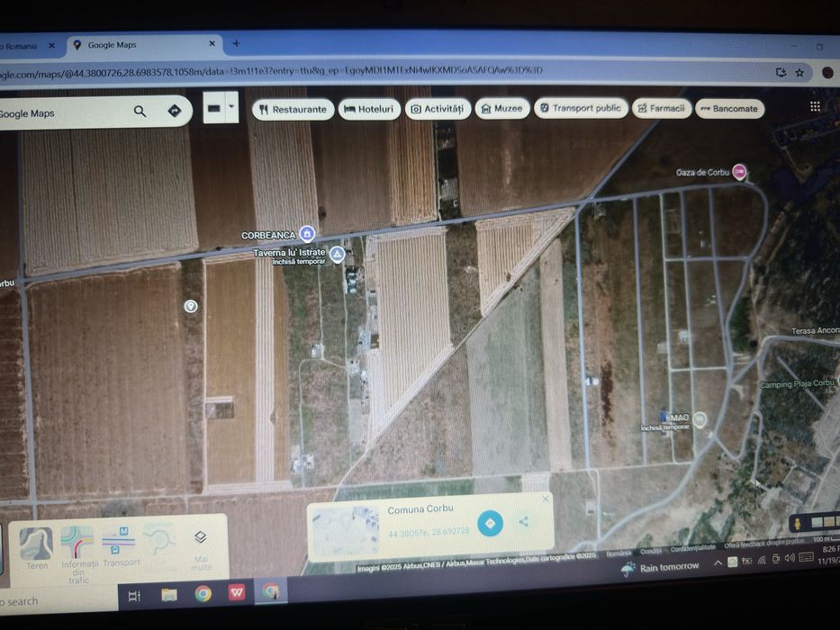Filter by Activități
The width and height of the screenshot is (840, 630).
click(438, 109)
